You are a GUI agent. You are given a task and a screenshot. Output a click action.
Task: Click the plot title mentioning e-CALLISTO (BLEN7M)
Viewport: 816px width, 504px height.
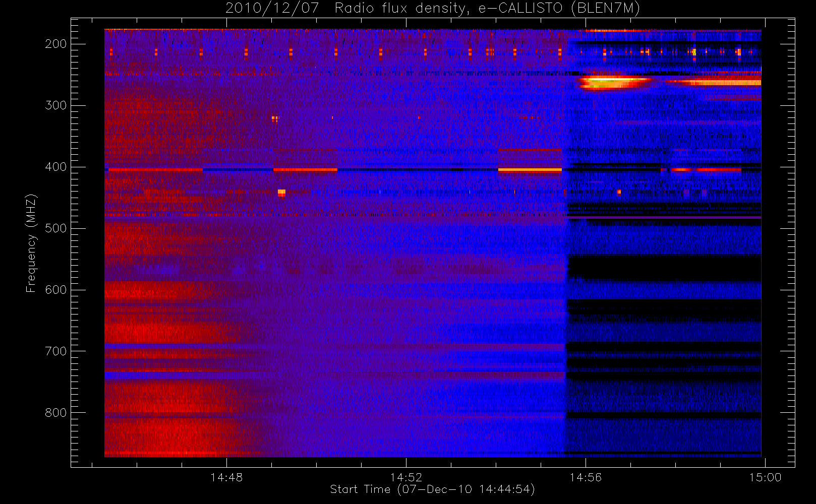click(432, 9)
